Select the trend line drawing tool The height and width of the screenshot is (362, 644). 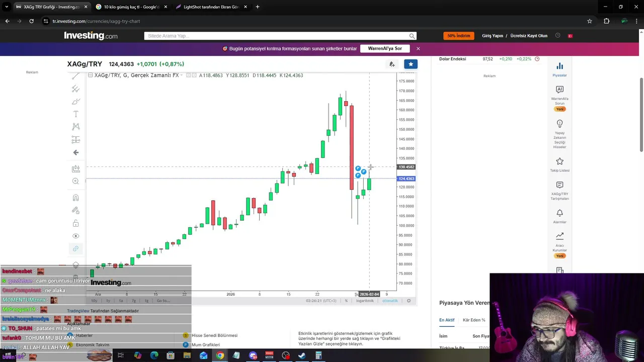pyautogui.click(x=75, y=76)
